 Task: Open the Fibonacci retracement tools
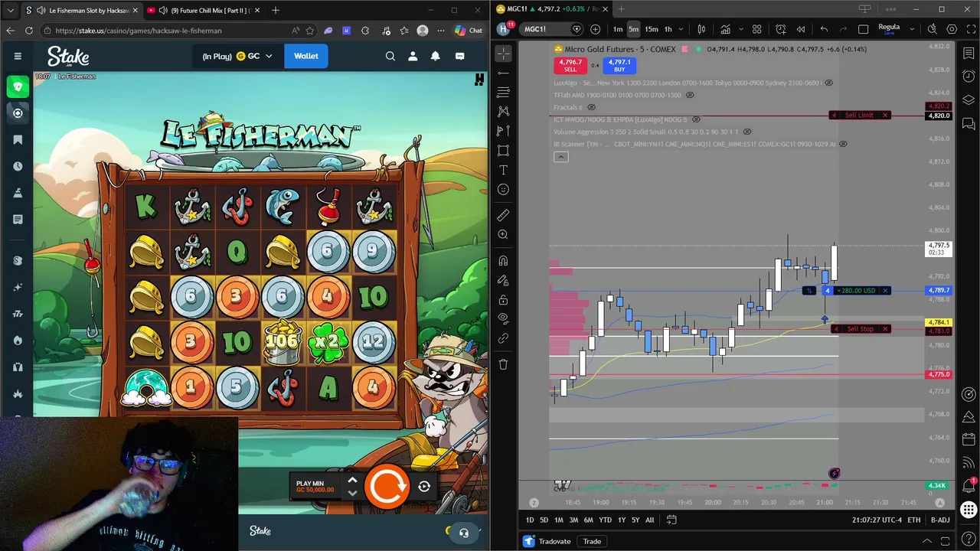click(503, 92)
